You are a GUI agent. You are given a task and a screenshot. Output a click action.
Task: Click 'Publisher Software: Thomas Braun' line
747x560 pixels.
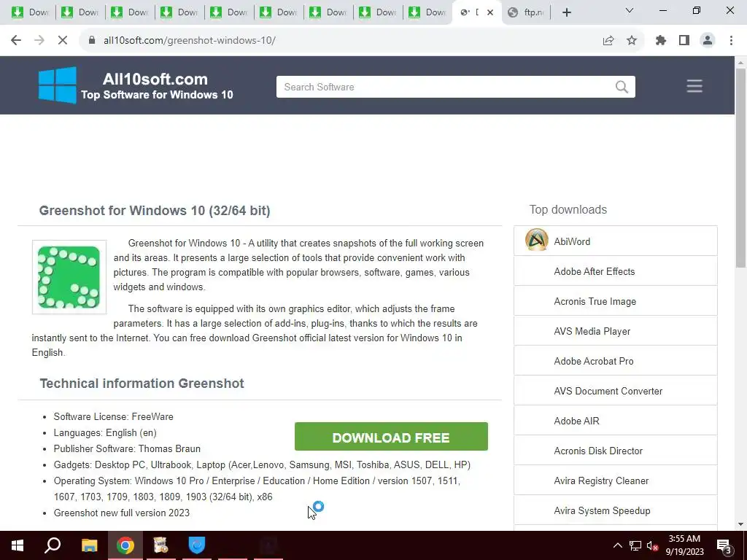pyautogui.click(x=127, y=448)
